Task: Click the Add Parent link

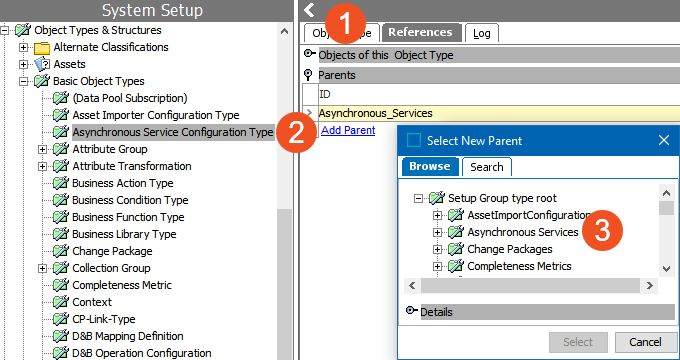Action: click(x=348, y=130)
